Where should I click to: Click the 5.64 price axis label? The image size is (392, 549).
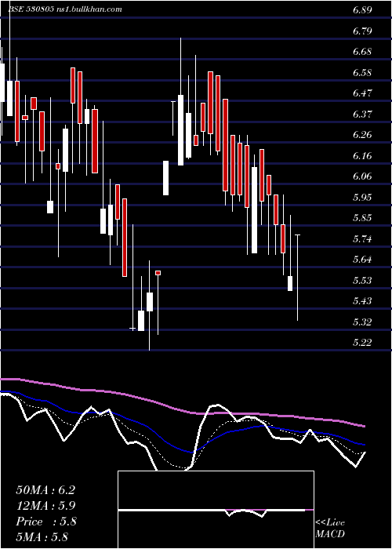pos(362,260)
